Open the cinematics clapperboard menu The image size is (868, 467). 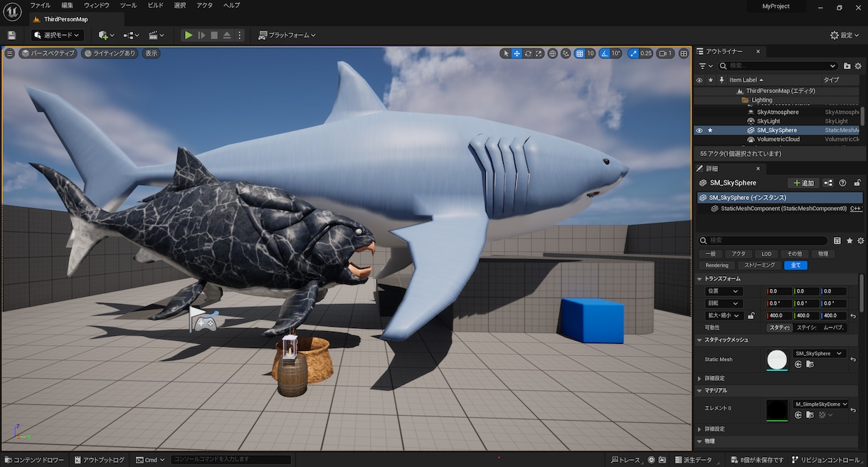156,35
